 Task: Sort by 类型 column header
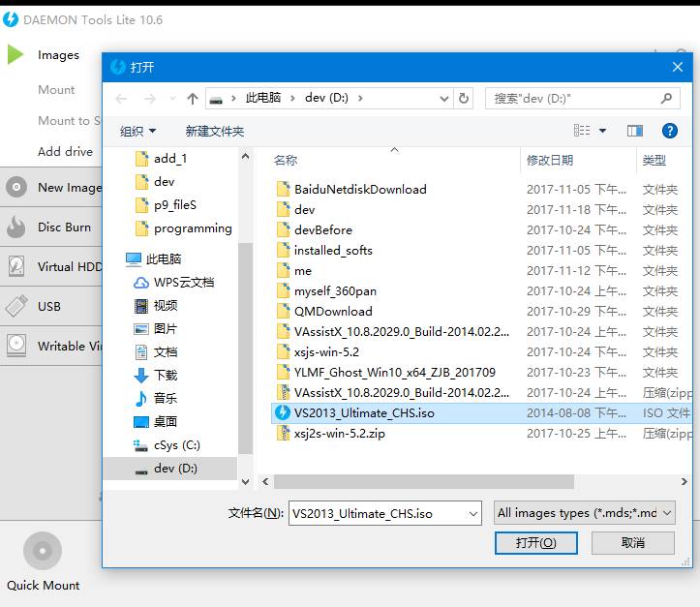tap(654, 161)
